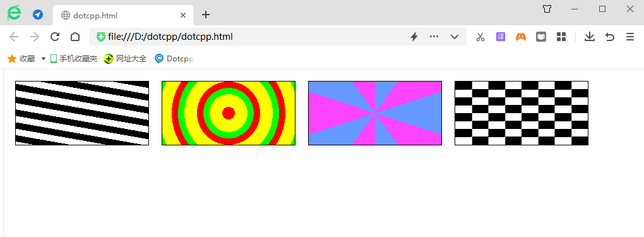
Task: Expand the 收藏 dropdown arrow
Action: [44, 59]
